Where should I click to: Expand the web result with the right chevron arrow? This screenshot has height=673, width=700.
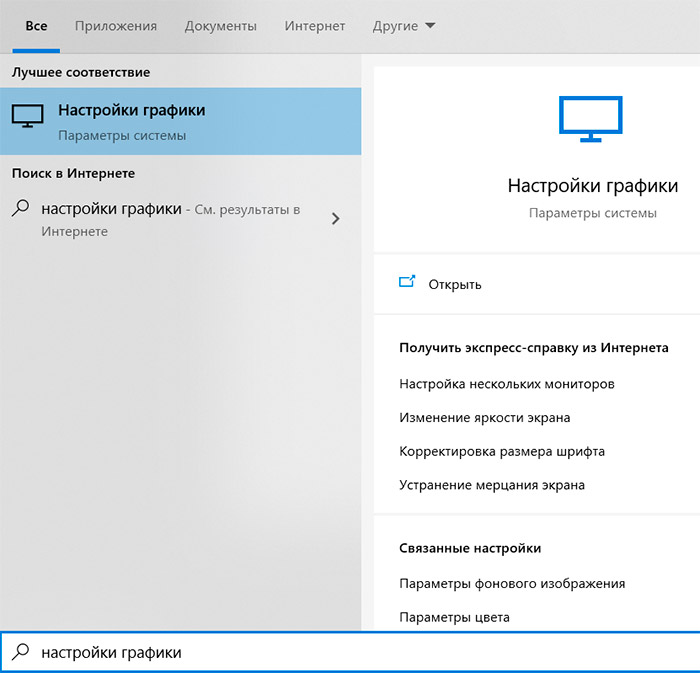pyautogui.click(x=335, y=219)
